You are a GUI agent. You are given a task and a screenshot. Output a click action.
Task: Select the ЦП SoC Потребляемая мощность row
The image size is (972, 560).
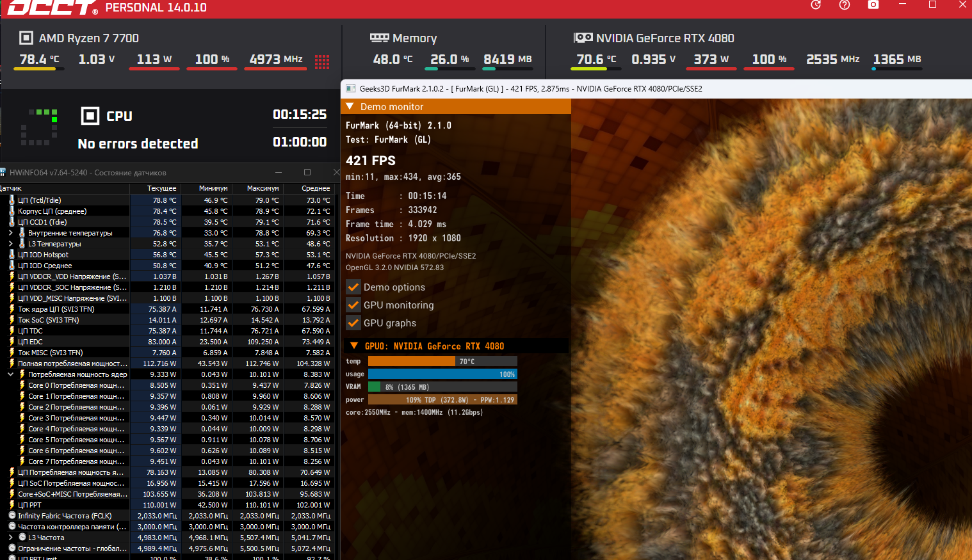168,483
